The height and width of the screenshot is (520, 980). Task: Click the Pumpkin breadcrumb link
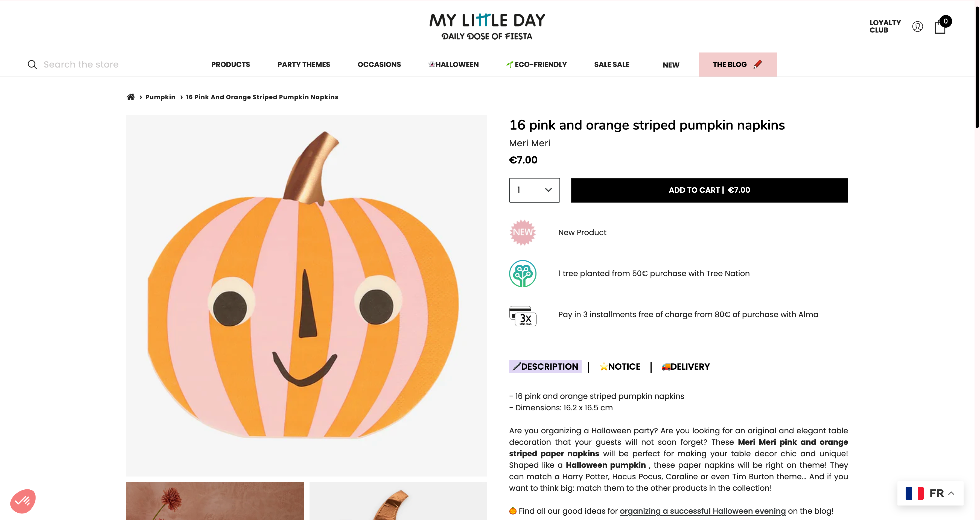point(160,97)
